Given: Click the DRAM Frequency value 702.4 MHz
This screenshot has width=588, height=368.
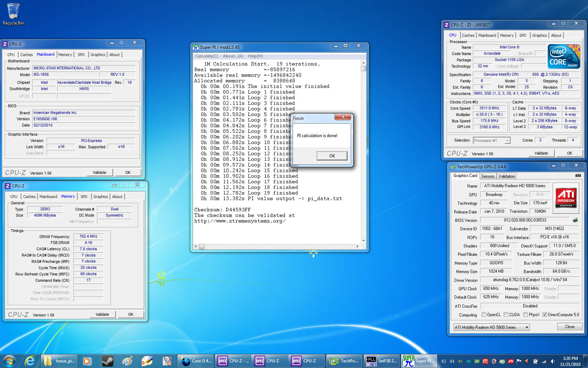Looking at the screenshot, I should (x=88, y=236).
